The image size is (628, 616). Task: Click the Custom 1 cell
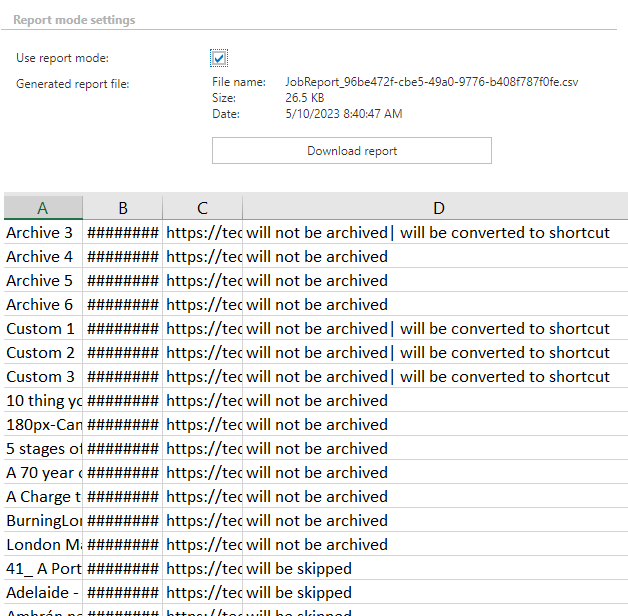pos(42,329)
